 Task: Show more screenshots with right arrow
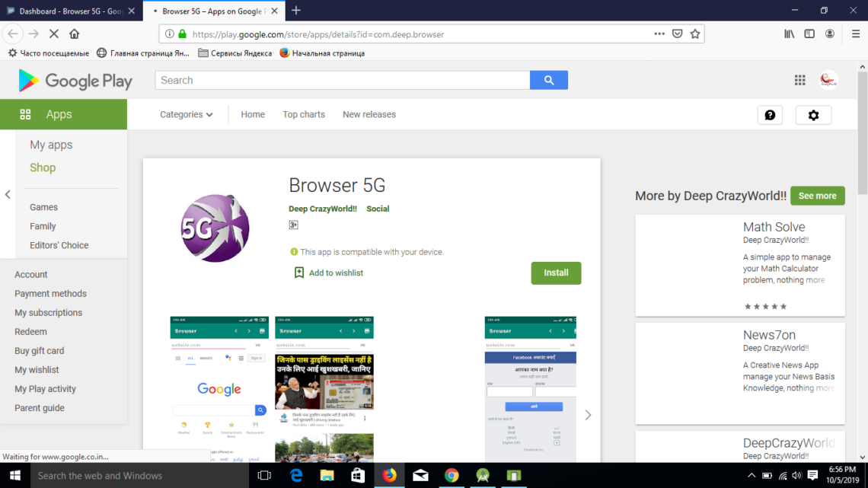click(x=587, y=414)
